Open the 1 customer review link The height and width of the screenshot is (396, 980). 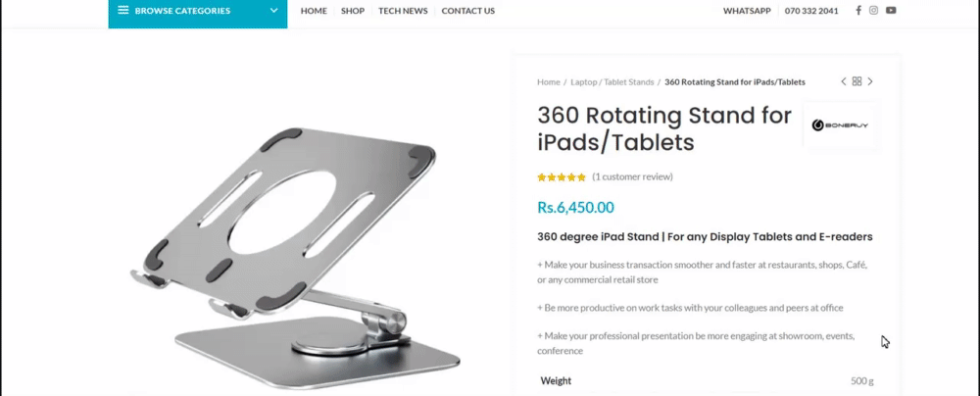point(632,176)
